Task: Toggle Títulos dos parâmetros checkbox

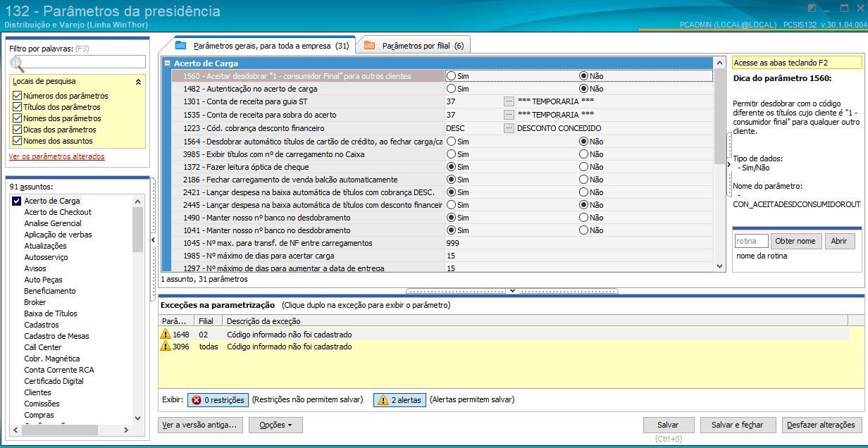Action: pyautogui.click(x=18, y=107)
